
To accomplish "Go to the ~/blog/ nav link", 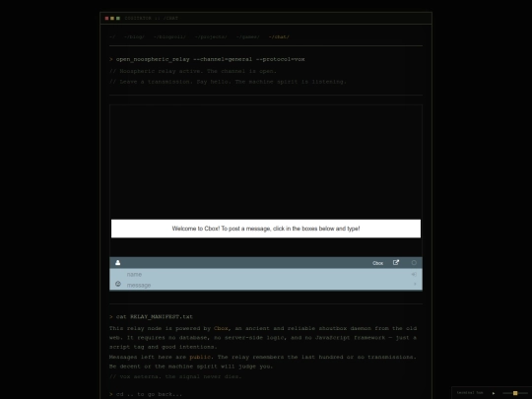I will [x=134, y=37].
